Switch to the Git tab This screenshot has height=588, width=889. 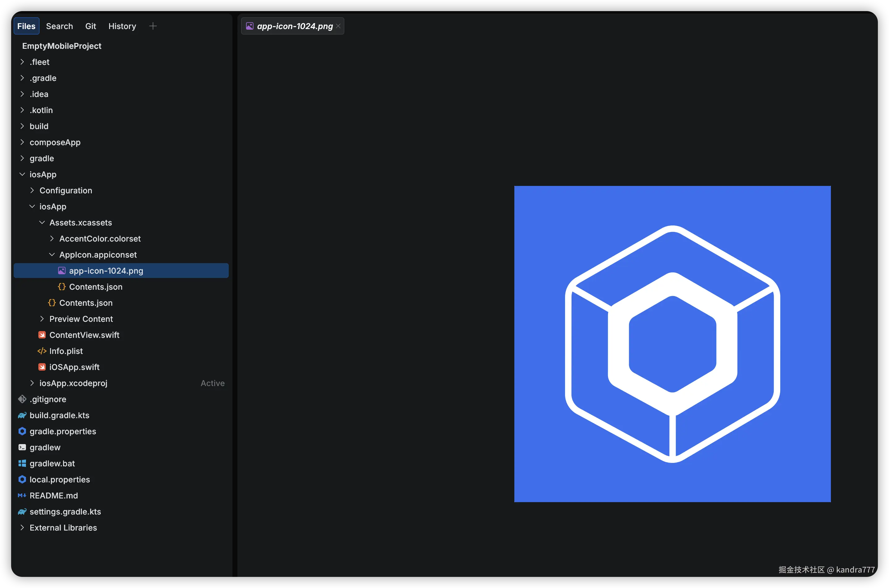91,26
